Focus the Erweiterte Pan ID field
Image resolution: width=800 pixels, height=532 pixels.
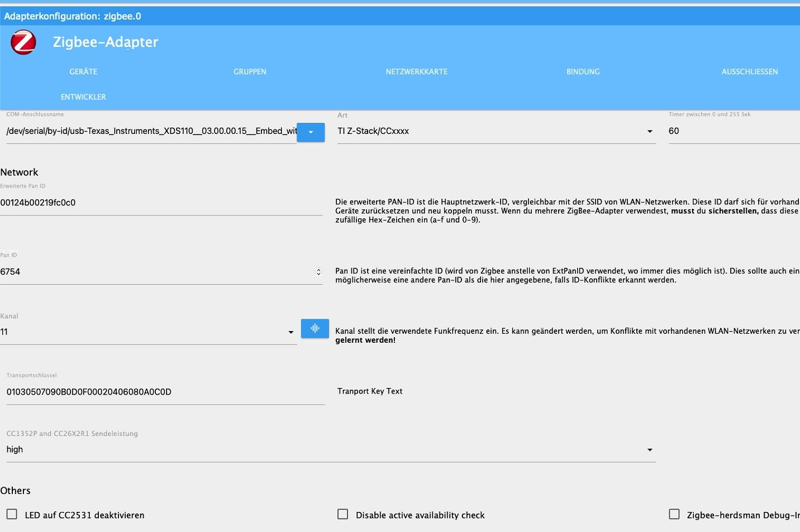[161, 203]
